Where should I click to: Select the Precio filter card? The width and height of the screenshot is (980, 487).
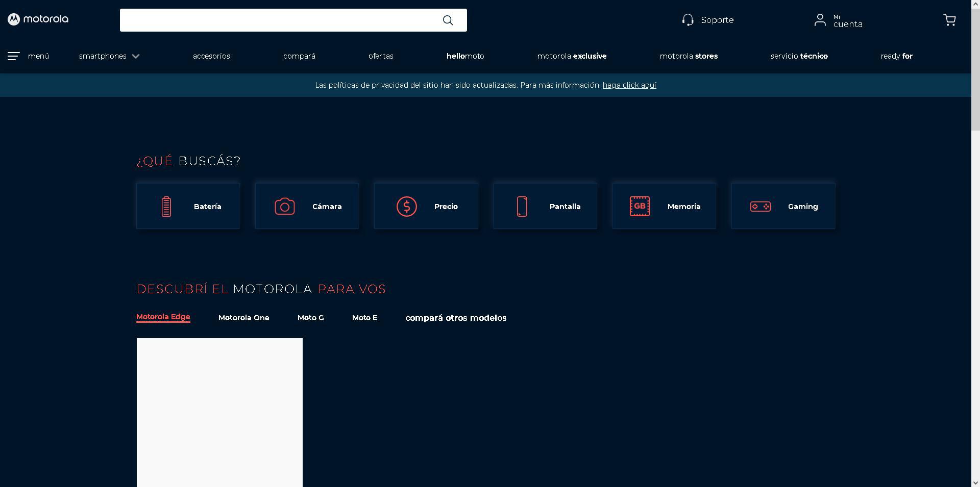click(426, 206)
